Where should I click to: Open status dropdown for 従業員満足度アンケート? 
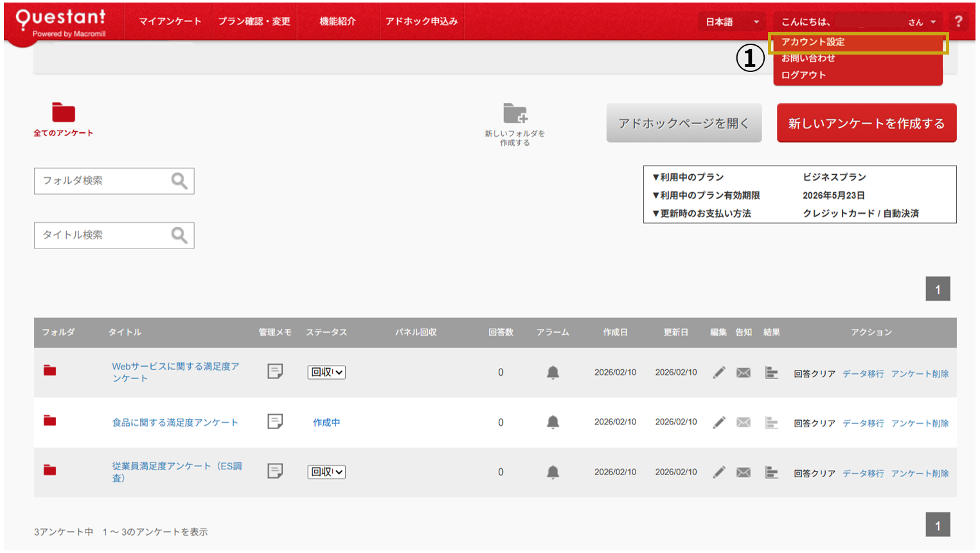click(326, 472)
